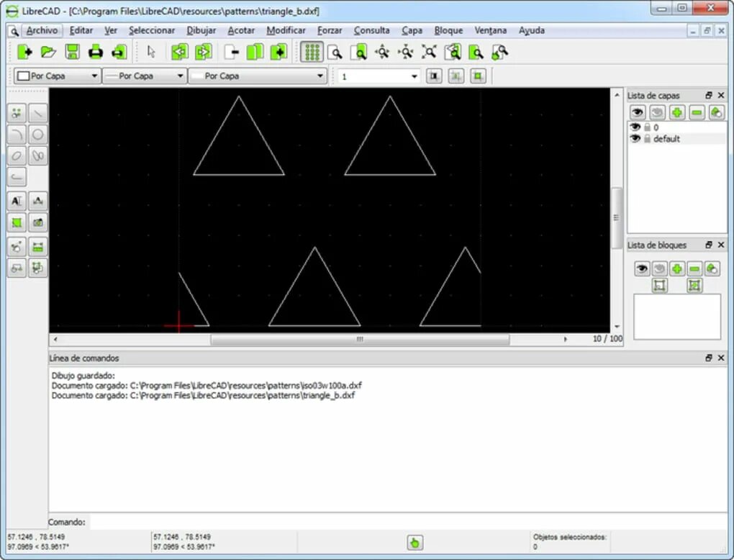Screen dimensions: 734x560
Task: Open the Ayuda menu
Action: [531, 30]
